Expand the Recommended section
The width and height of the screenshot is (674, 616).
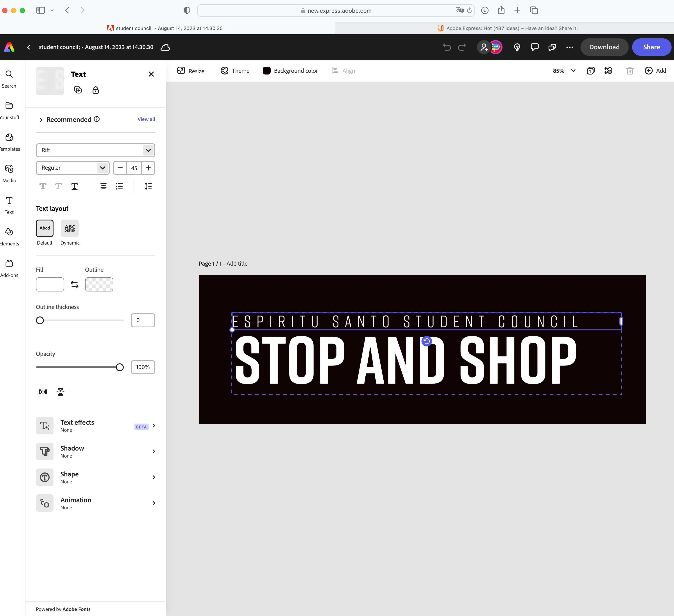(x=41, y=120)
